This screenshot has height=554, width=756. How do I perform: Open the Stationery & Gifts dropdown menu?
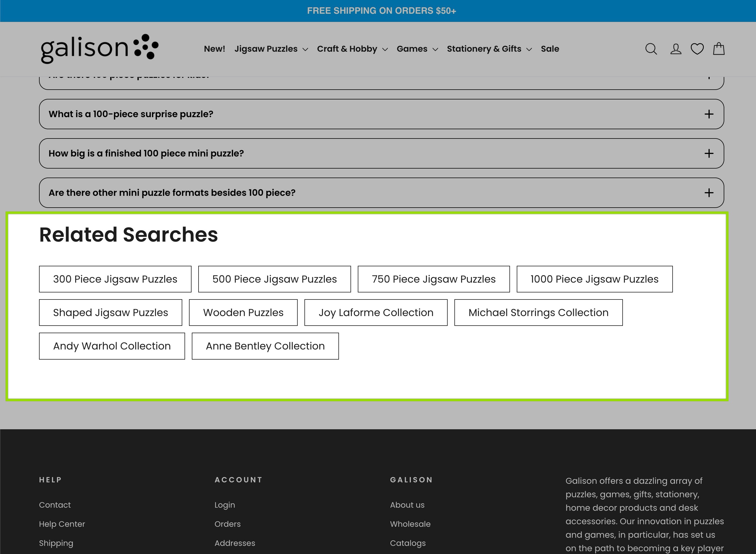(489, 49)
